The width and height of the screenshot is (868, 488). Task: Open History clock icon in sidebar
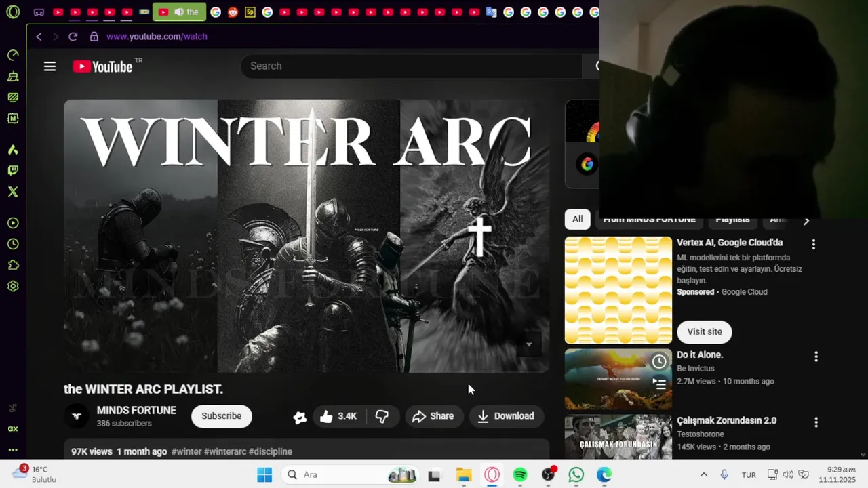point(13,244)
